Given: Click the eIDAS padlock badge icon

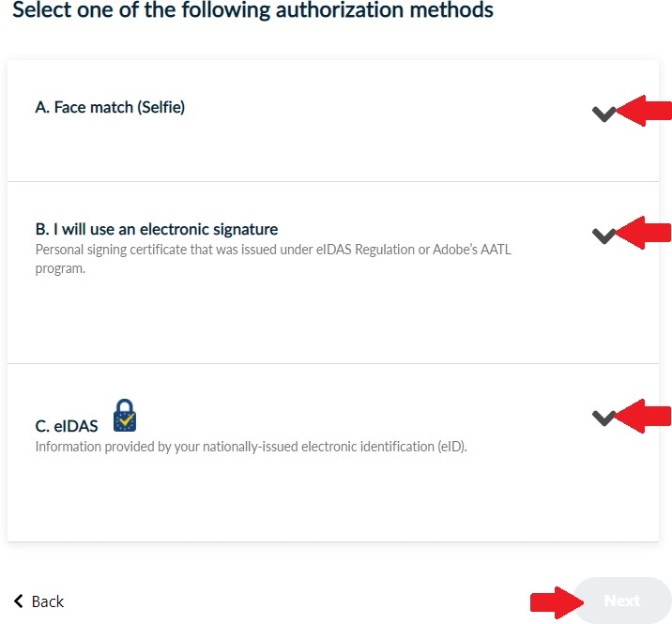Looking at the screenshot, I should coord(124,415).
